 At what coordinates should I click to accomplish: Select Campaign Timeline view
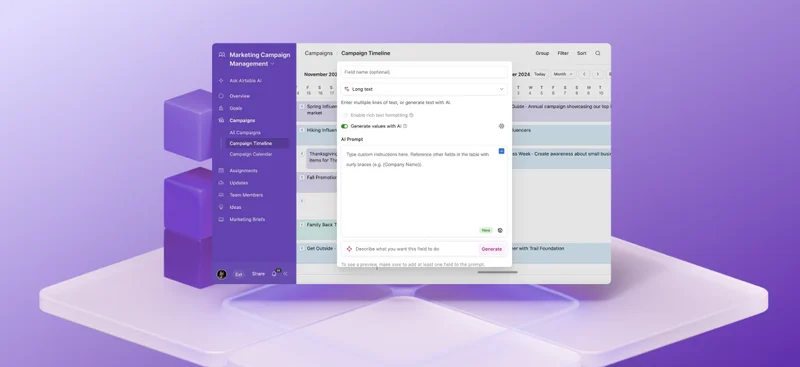click(257, 143)
